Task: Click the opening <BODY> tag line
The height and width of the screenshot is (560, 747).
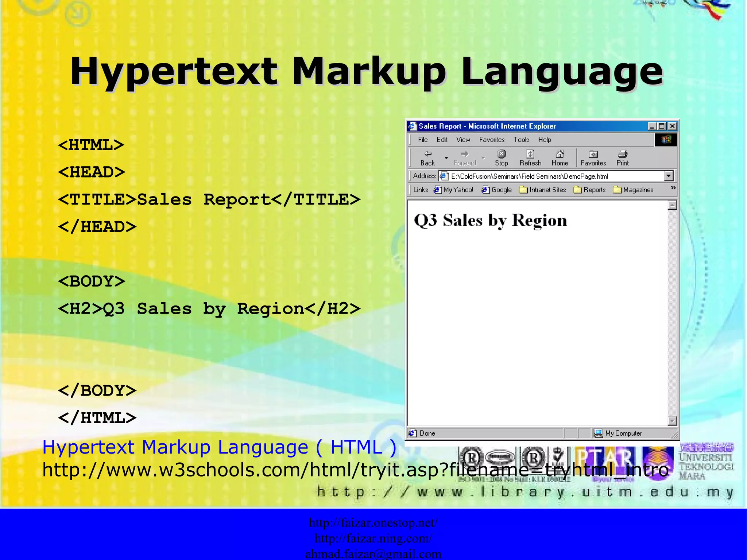Action: click(92, 281)
